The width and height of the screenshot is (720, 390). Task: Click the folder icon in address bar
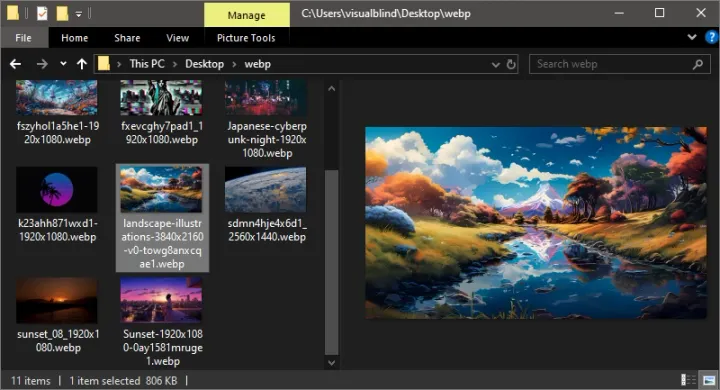tap(104, 63)
